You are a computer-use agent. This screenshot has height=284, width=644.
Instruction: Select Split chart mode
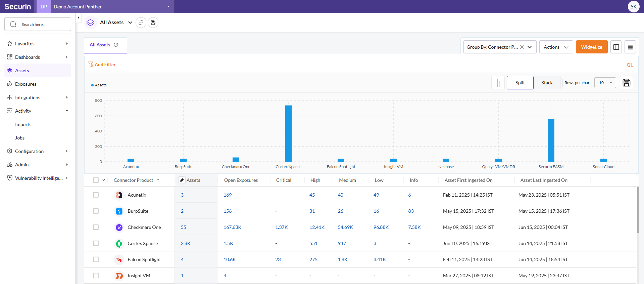(x=520, y=83)
